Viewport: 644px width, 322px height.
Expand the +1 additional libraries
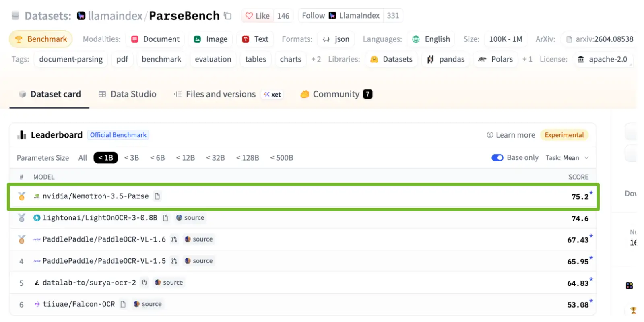click(527, 59)
